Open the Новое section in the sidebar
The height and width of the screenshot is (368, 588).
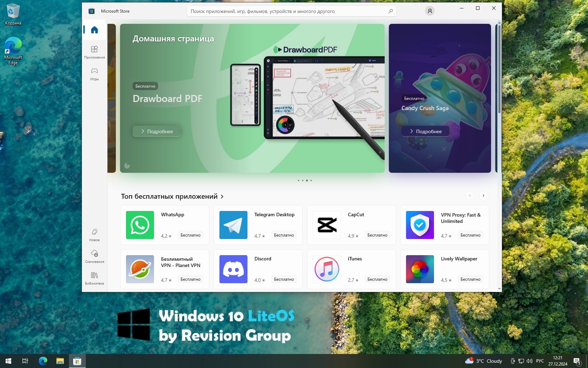(x=94, y=235)
